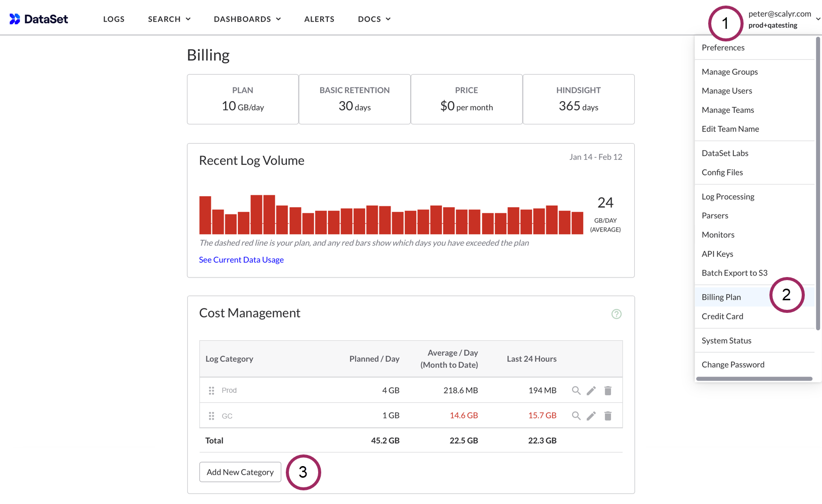Delete the Prod log category
The height and width of the screenshot is (504, 822).
point(608,390)
